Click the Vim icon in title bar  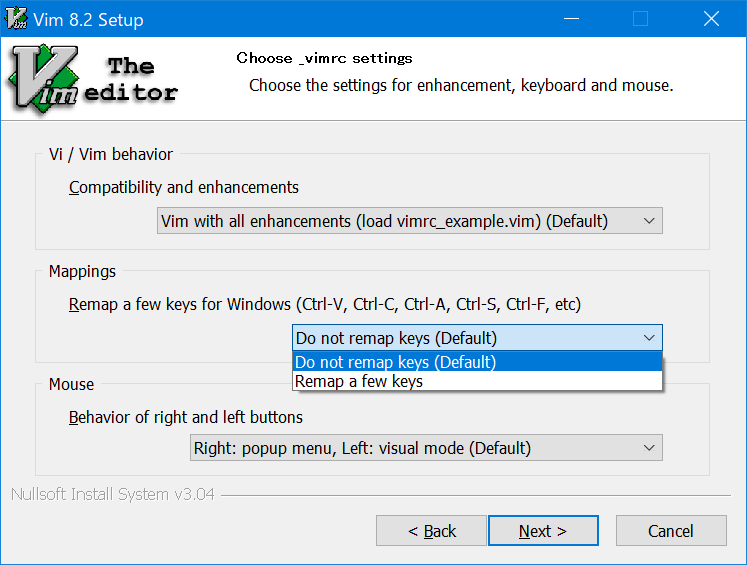(16, 19)
